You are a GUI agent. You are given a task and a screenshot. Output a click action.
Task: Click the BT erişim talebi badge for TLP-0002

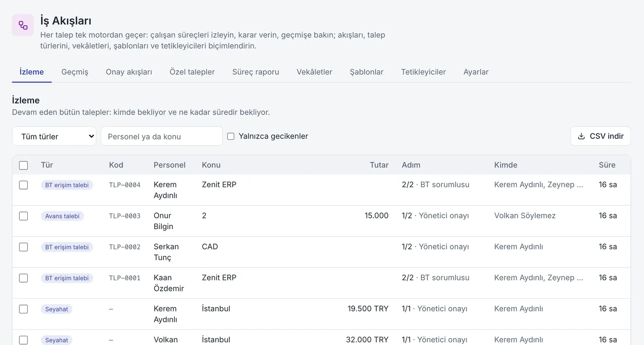pyautogui.click(x=67, y=247)
